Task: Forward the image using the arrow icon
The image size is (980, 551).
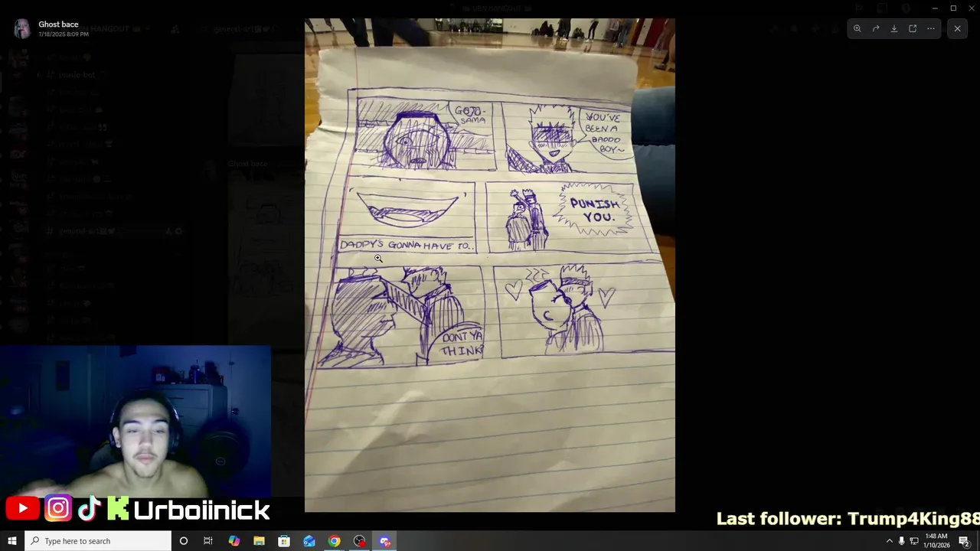Action: [876, 28]
